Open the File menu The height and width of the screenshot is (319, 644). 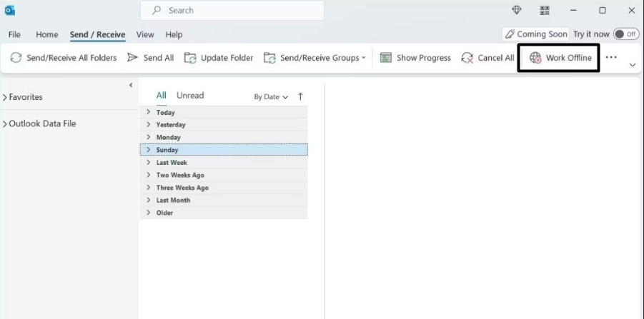click(14, 34)
